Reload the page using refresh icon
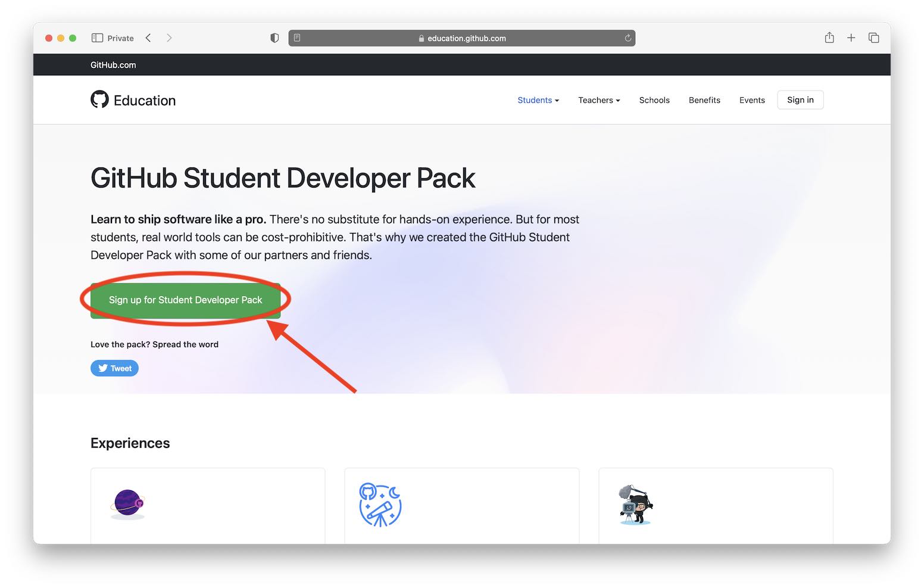The image size is (924, 588). pyautogui.click(x=628, y=38)
